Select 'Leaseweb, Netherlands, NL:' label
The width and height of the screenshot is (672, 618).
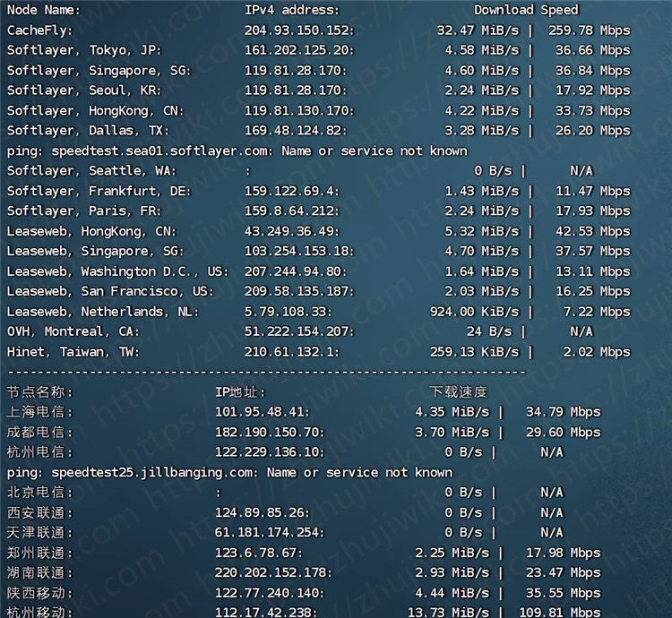click(x=102, y=312)
